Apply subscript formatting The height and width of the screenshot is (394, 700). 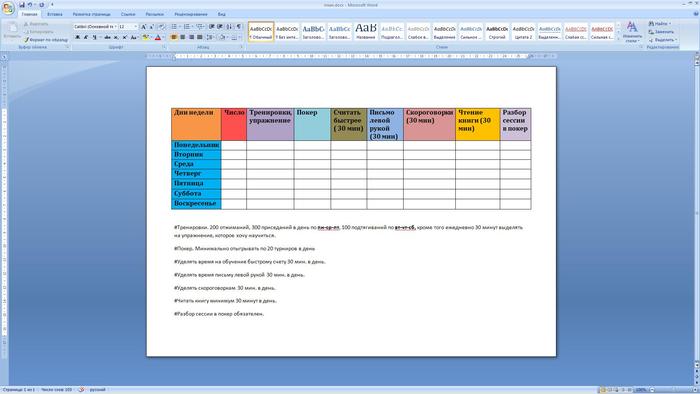tap(116, 37)
